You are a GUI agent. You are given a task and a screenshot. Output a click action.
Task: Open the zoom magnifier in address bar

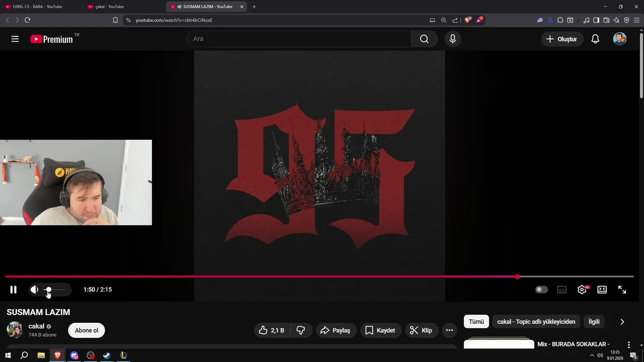444,20
